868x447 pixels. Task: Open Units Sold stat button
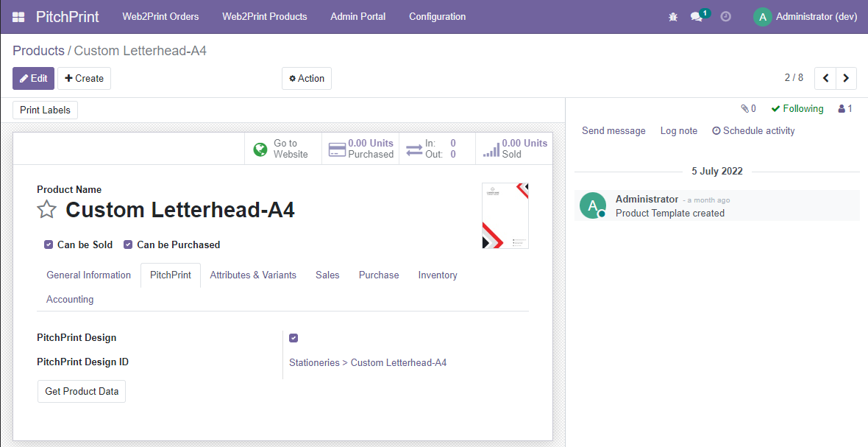coord(514,149)
